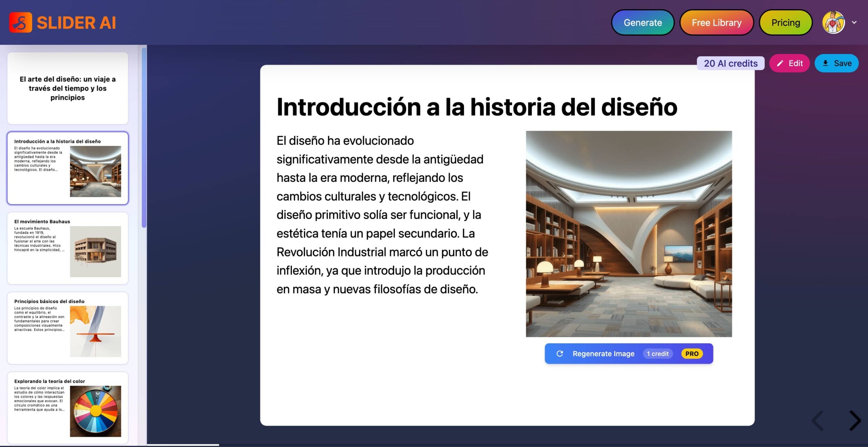Click the Slider AI logo icon
Image resolution: width=868 pixels, height=447 pixels.
tap(21, 23)
